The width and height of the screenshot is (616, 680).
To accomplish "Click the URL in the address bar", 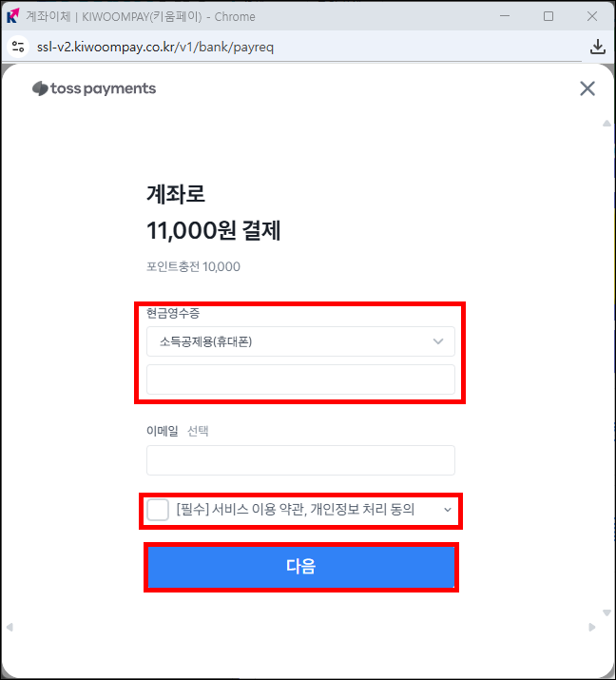I will 155,47.
